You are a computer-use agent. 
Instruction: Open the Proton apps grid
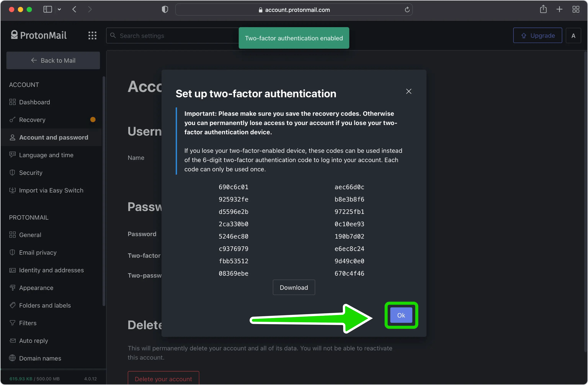92,35
